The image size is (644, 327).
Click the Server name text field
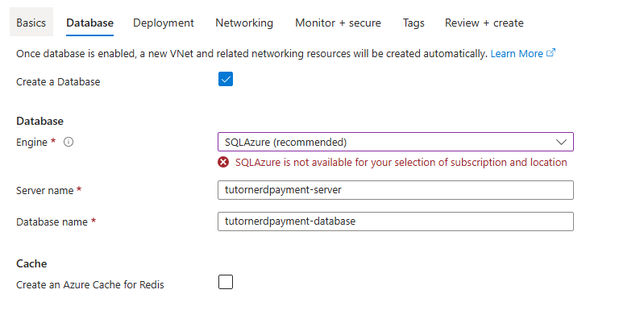pos(395,189)
